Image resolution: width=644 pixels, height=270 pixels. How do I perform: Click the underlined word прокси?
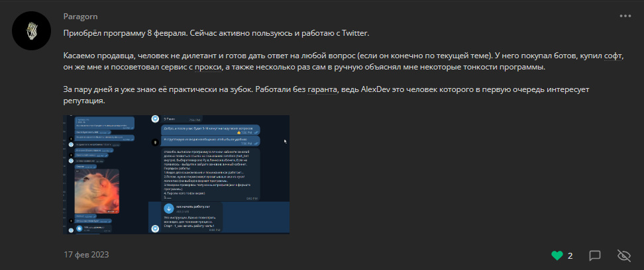coord(208,67)
